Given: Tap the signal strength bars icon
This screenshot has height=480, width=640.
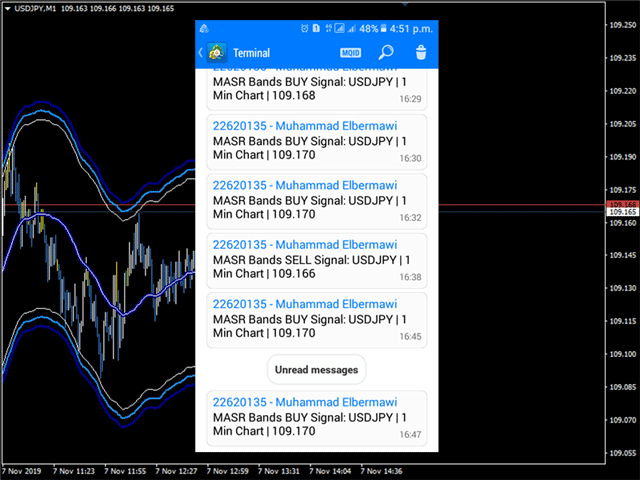Looking at the screenshot, I should click(351, 29).
